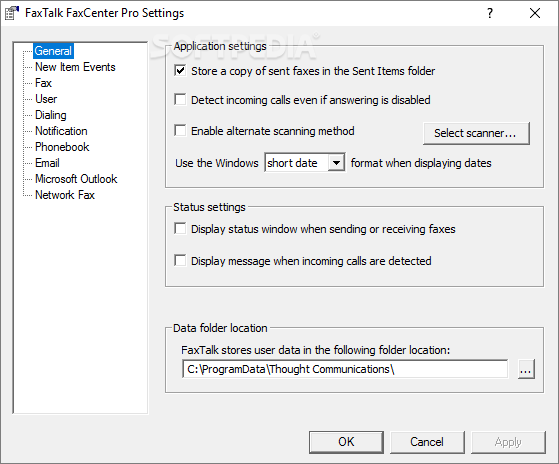559x464 pixels.
Task: Open the Fax settings category
Action: point(43,83)
